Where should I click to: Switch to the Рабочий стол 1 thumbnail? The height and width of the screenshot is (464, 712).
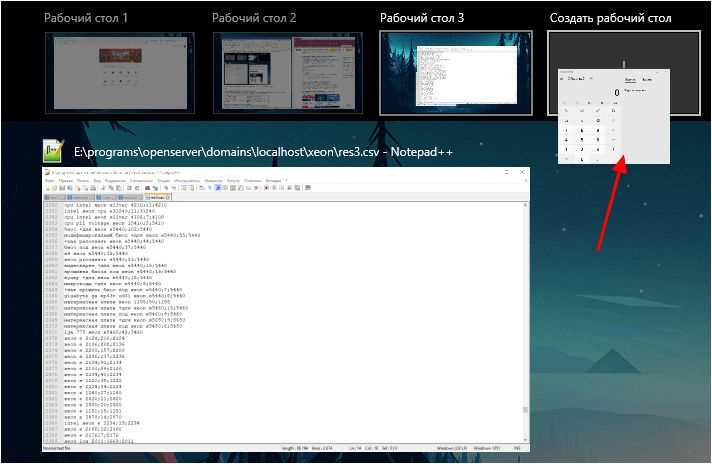[x=120, y=71]
